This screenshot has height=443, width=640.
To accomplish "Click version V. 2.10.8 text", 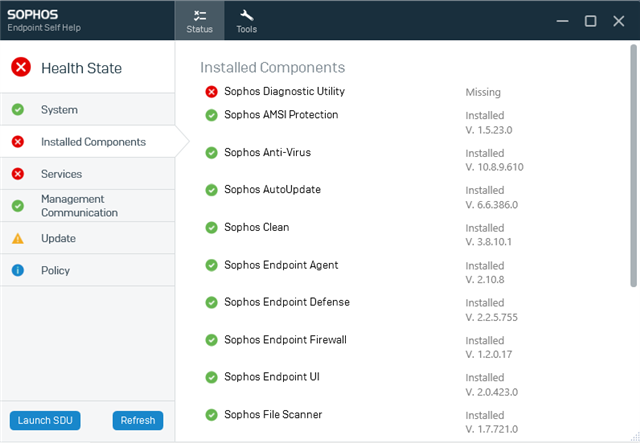I will (485, 280).
